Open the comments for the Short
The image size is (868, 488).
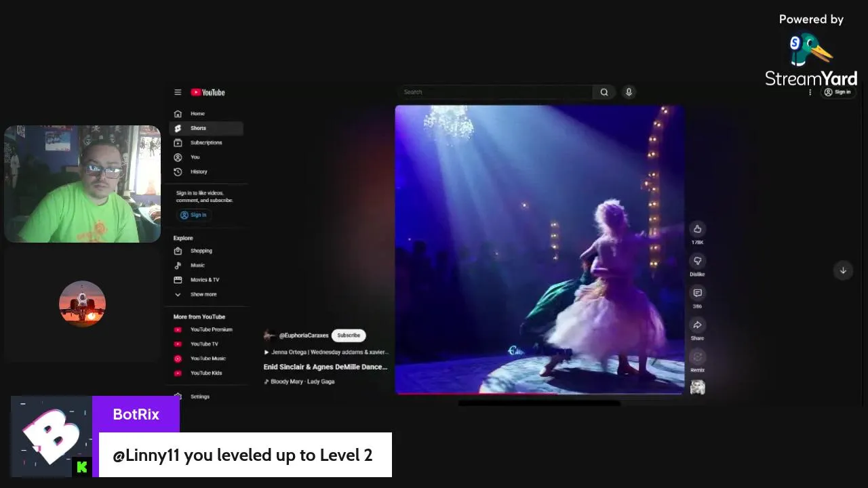[x=697, y=293]
